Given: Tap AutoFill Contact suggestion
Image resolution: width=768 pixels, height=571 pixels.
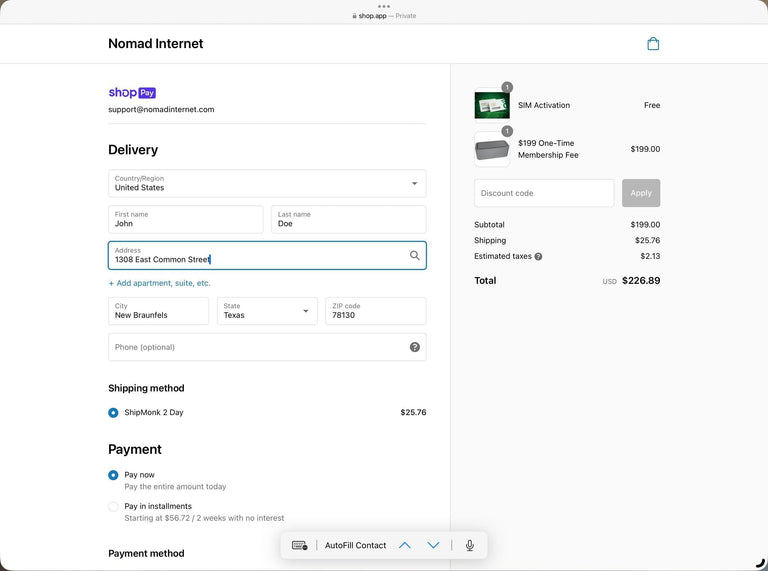Looking at the screenshot, I should 355,545.
